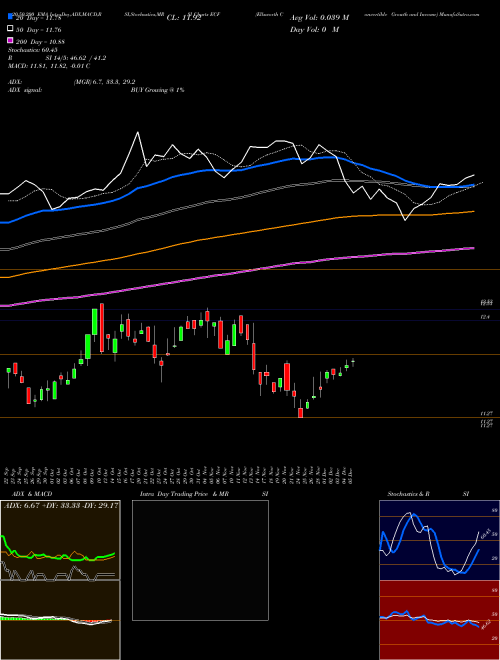Click the 'MACD: 11.81, 11.82, -0.01 C' line
This screenshot has width=500, height=660.
coord(49,66)
